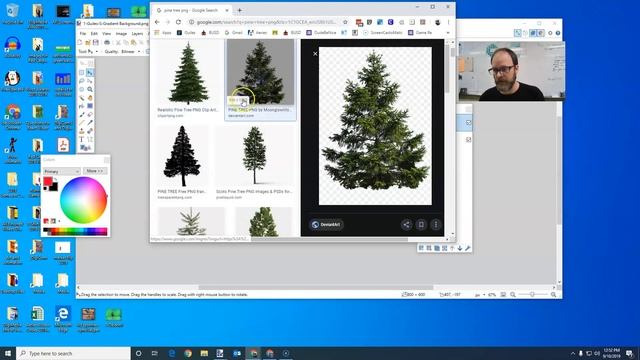Close the image preview panel with X
Image resolution: width=640 pixels, height=360 pixels.
tap(315, 53)
